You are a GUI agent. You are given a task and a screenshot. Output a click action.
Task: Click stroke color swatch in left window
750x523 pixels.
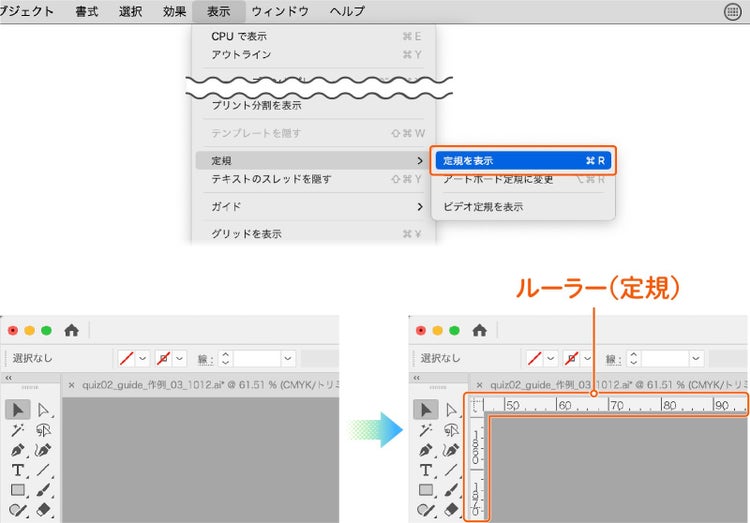coord(163,358)
